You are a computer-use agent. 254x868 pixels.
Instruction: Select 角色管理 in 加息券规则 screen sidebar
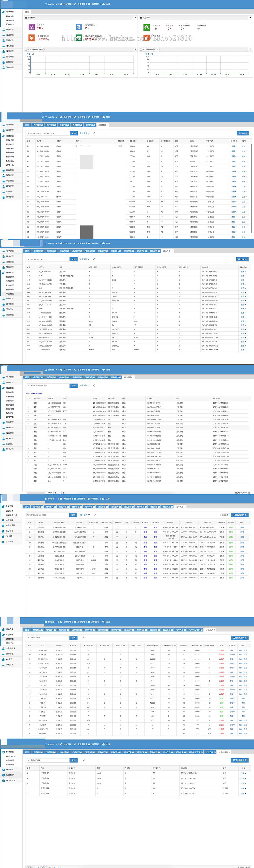click(10, 761)
